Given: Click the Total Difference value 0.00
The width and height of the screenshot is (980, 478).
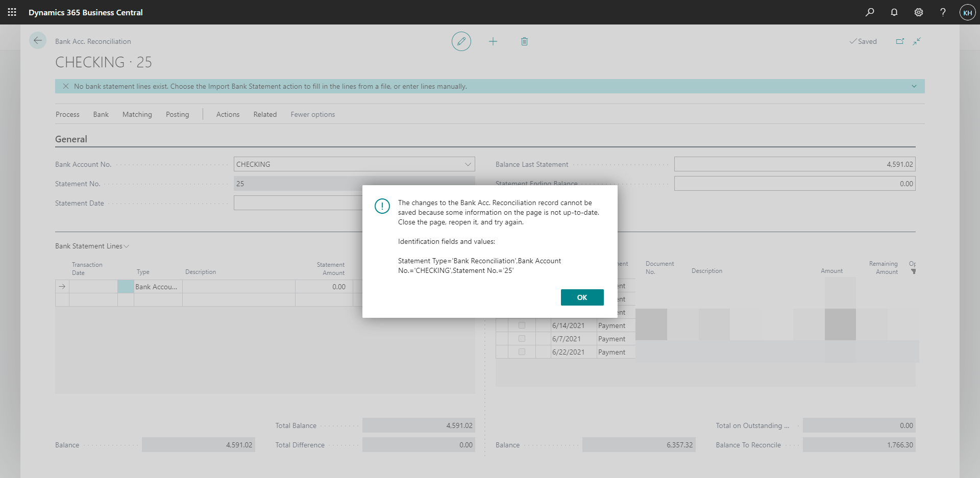Looking at the screenshot, I should coord(419,445).
